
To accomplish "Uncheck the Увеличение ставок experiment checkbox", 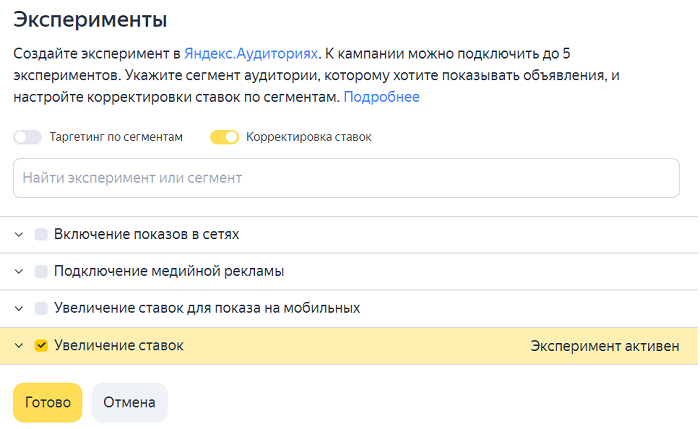I will (x=41, y=346).
